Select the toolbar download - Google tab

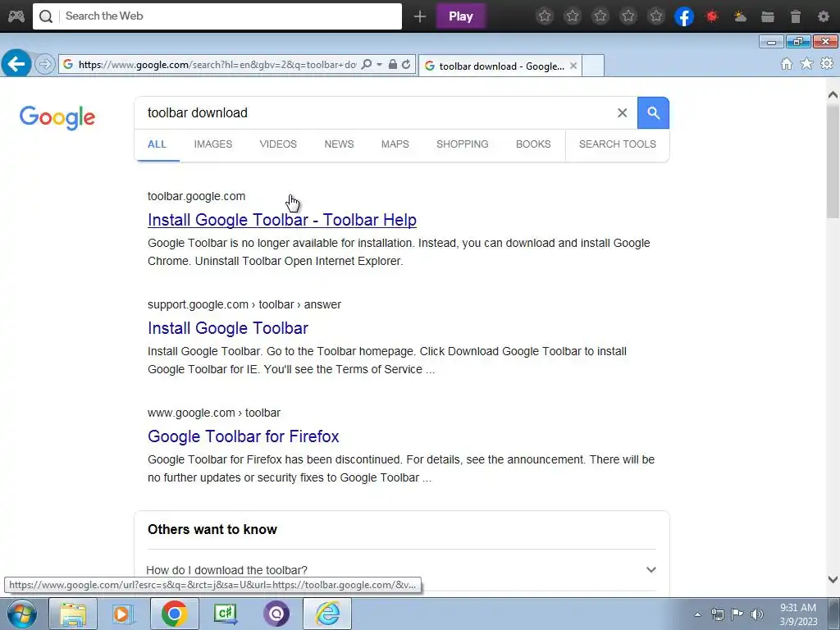[x=500, y=66]
